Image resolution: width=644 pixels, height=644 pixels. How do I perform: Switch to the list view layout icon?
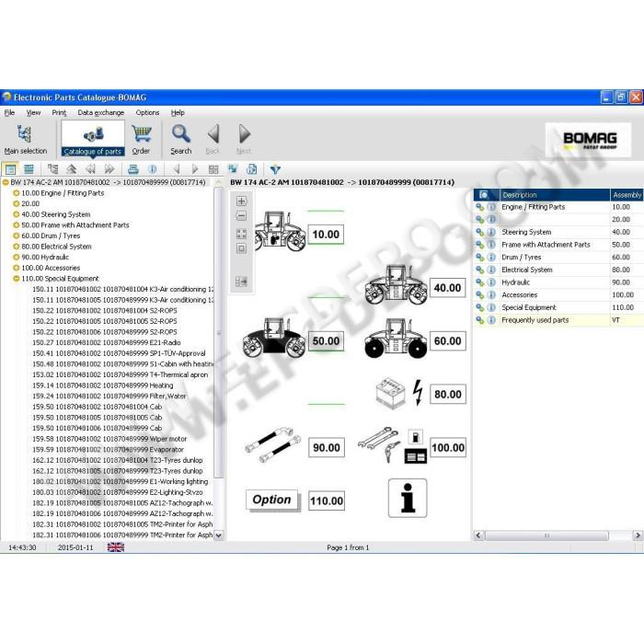click(x=29, y=168)
